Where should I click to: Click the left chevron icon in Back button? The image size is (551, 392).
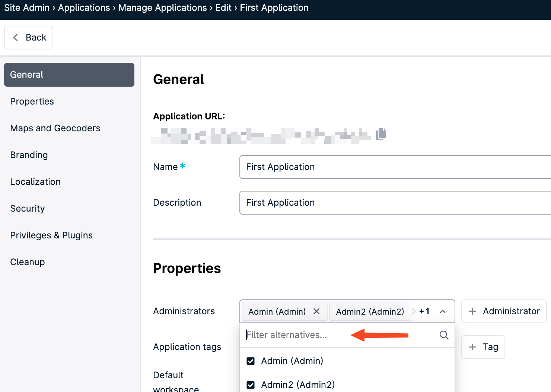tap(15, 37)
